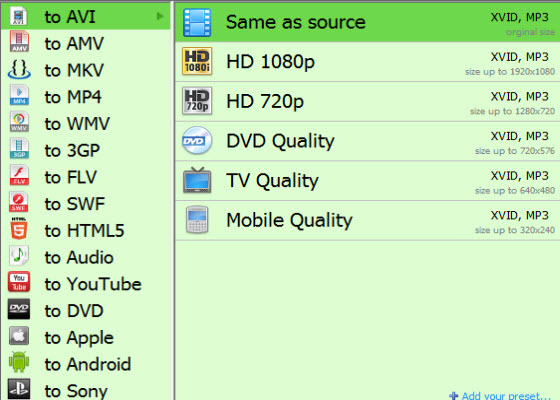Click the 'size up to 320x240' text
This screenshot has height=400, width=560.
pyautogui.click(x=515, y=230)
